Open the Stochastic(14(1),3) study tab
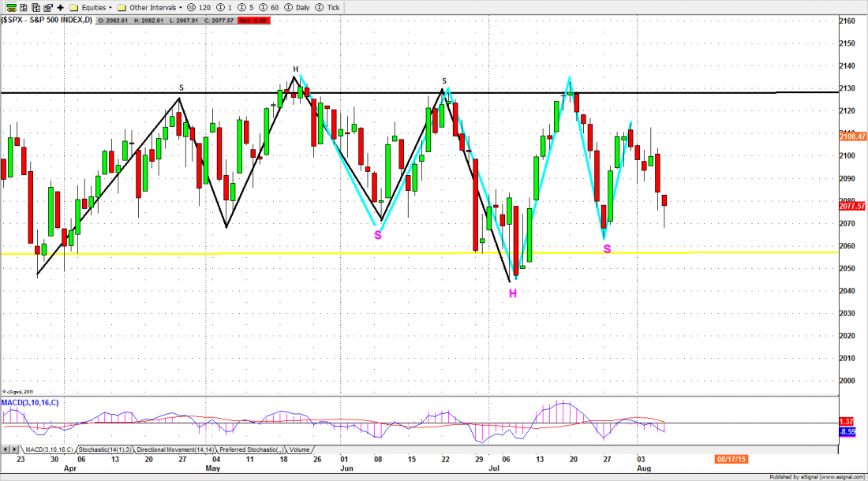 click(x=104, y=449)
